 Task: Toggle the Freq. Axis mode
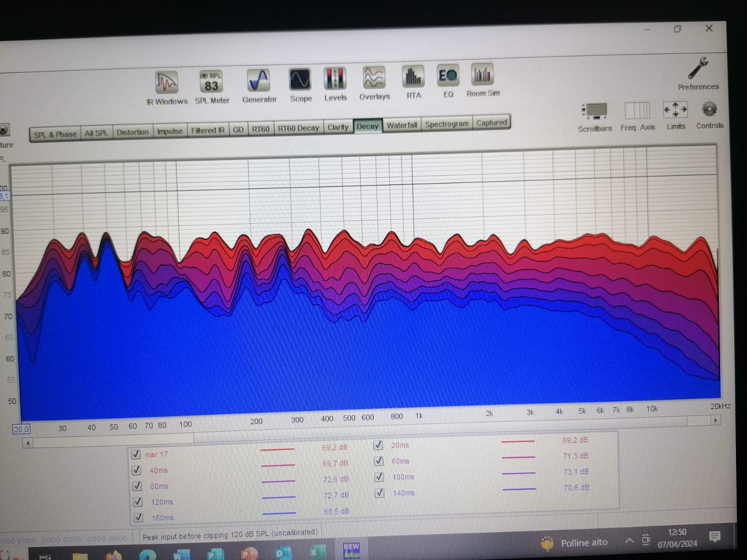(x=637, y=116)
